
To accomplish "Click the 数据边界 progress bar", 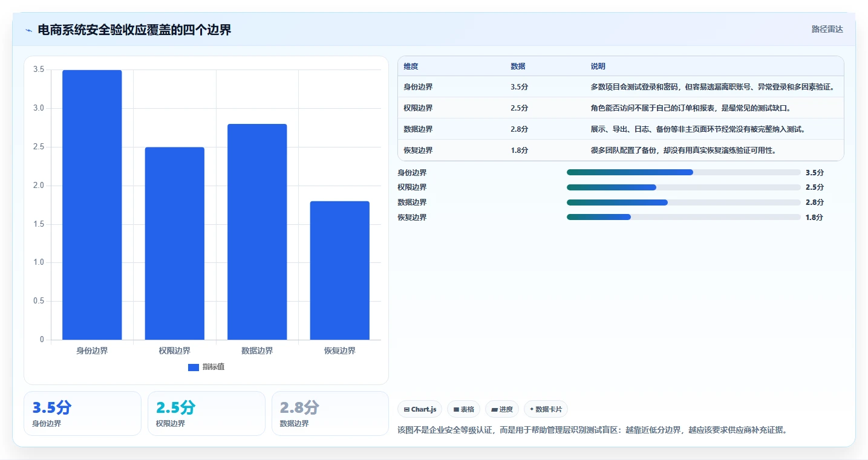I will tap(684, 202).
